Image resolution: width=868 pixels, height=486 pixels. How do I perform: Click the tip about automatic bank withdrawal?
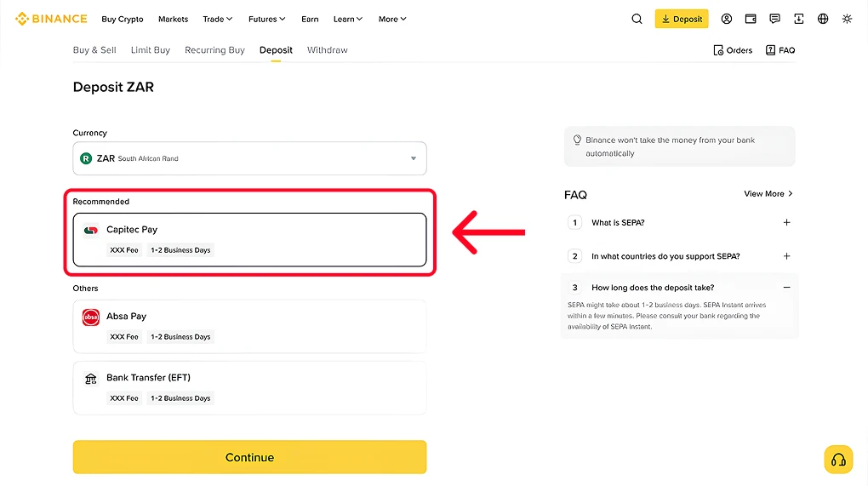(679, 146)
